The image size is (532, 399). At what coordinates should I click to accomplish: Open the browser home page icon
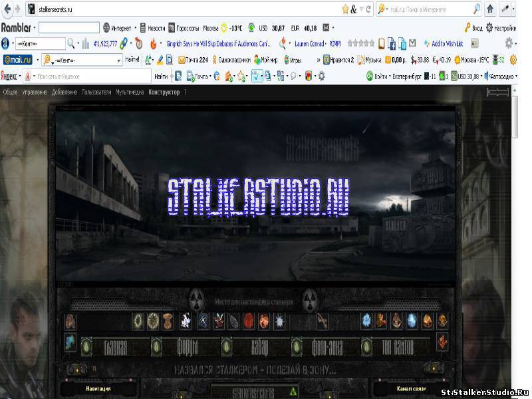click(x=490, y=9)
